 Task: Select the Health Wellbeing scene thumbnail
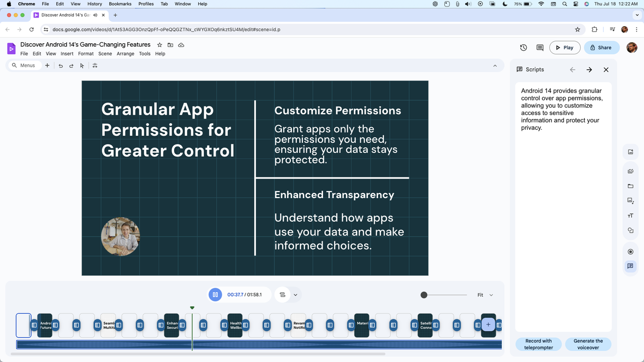click(x=235, y=325)
